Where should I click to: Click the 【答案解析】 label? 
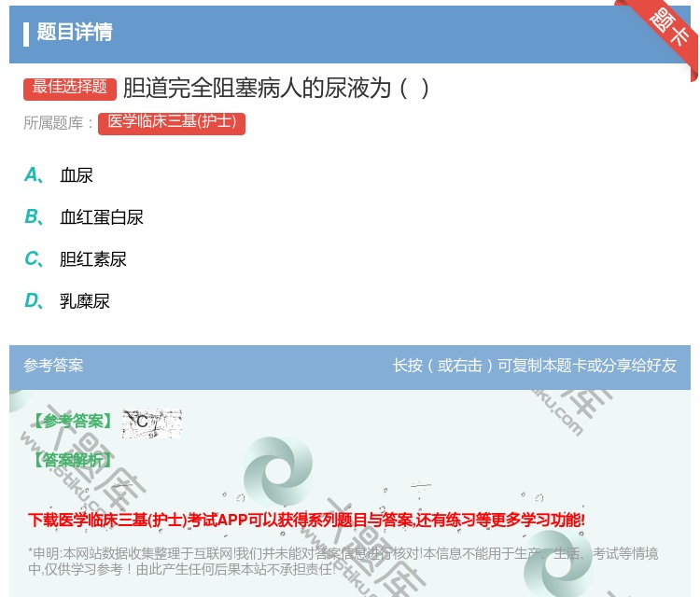73,459
